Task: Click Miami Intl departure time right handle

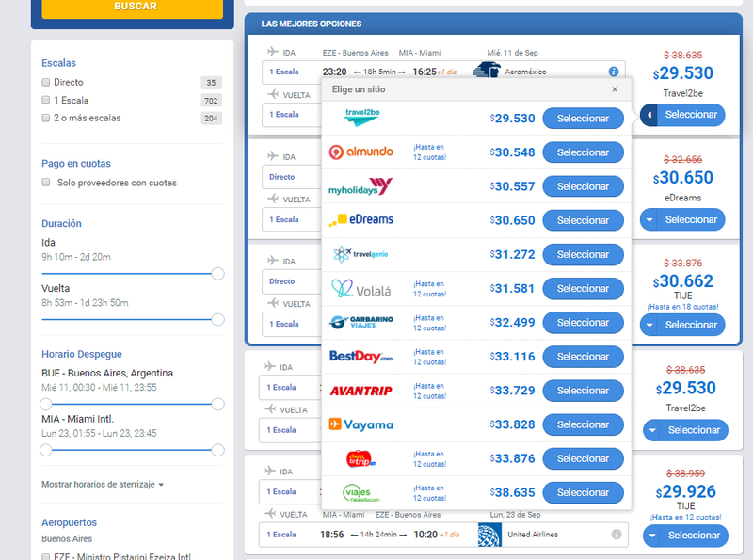Action: pyautogui.click(x=217, y=450)
